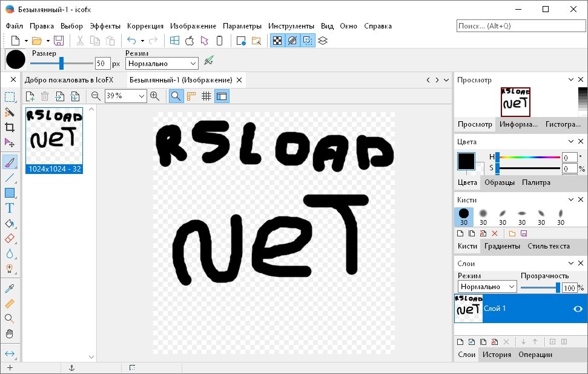Toggle the highlighted zoom view button
This screenshot has width=588, height=374.
(176, 96)
